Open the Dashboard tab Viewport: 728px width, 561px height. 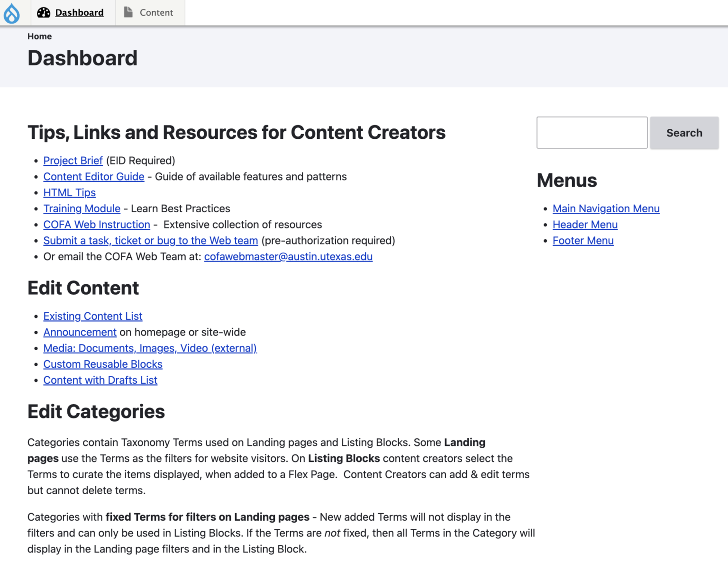[x=79, y=13]
